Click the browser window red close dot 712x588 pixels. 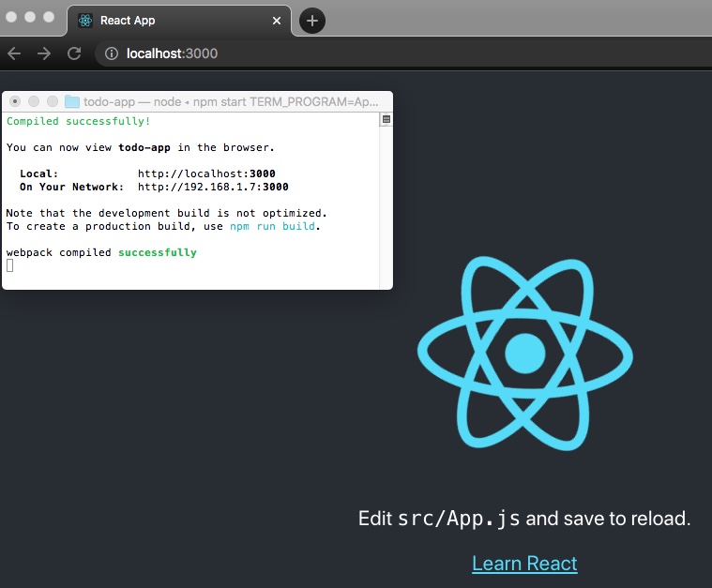pos(11,17)
